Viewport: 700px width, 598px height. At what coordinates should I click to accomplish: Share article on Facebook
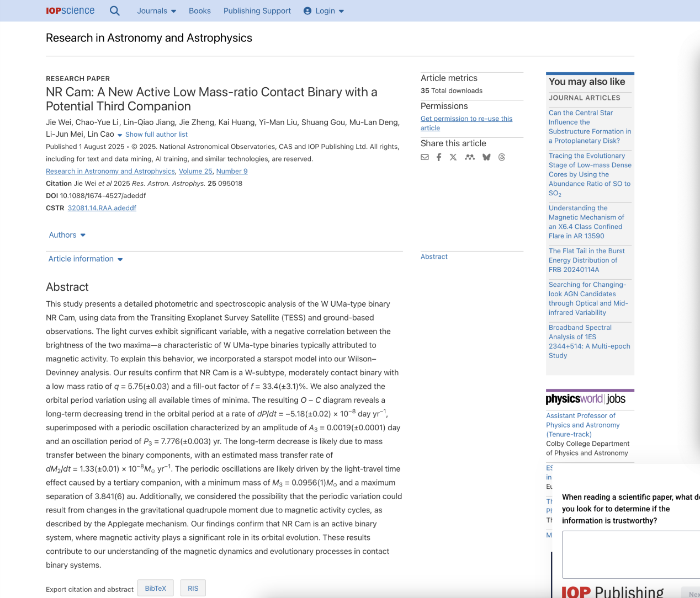tap(439, 157)
